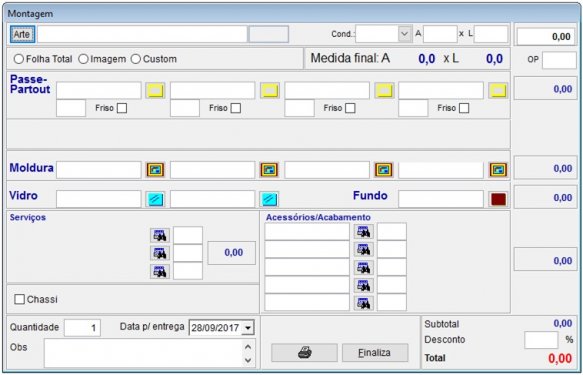Click the second Passe-Partout yellow picker icon
This screenshot has height=375, width=583.
click(270, 90)
